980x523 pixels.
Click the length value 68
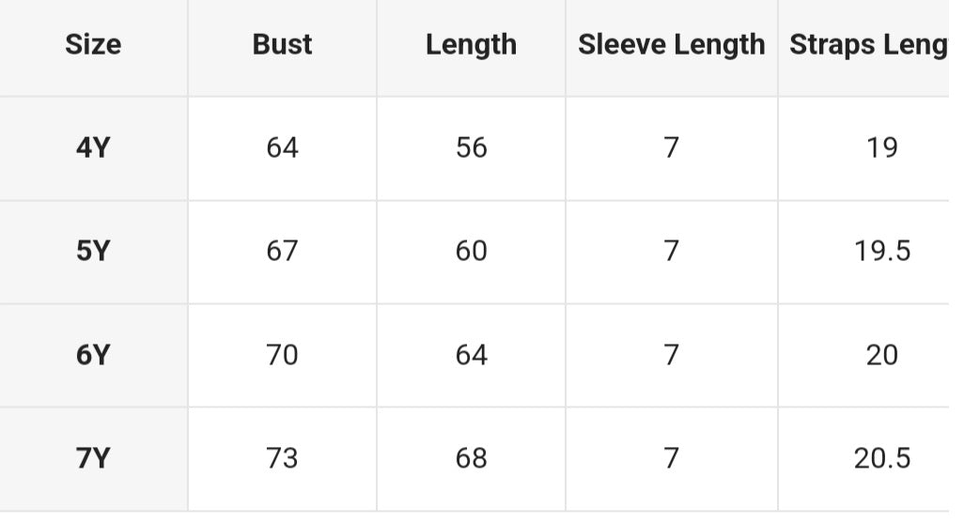(471, 458)
